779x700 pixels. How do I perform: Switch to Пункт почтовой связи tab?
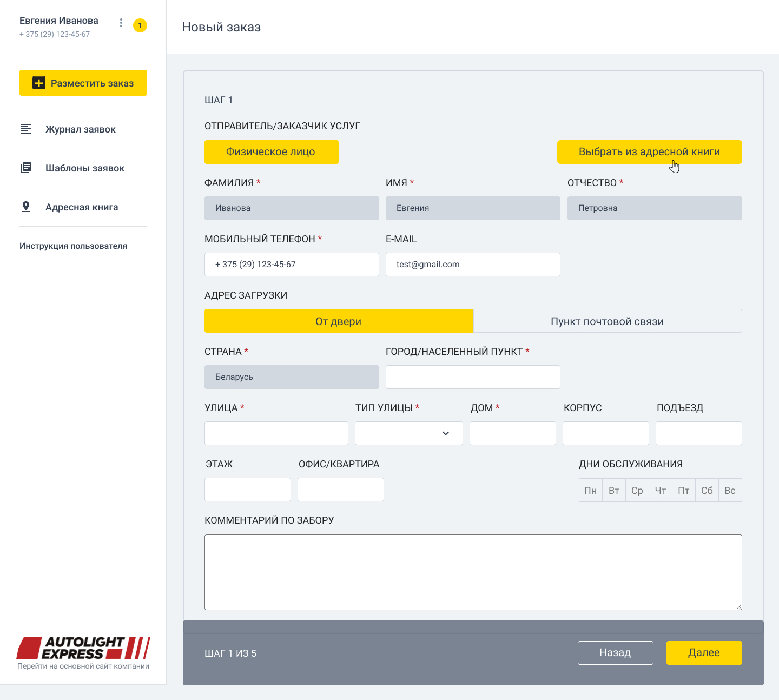[607, 321]
